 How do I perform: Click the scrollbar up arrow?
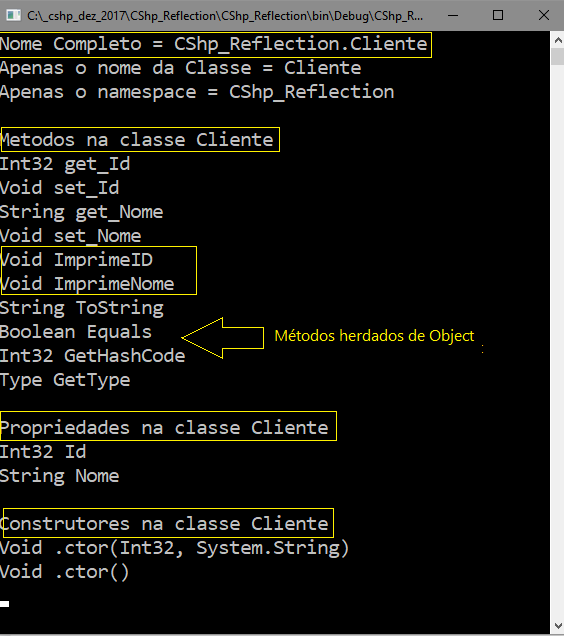coord(558,40)
